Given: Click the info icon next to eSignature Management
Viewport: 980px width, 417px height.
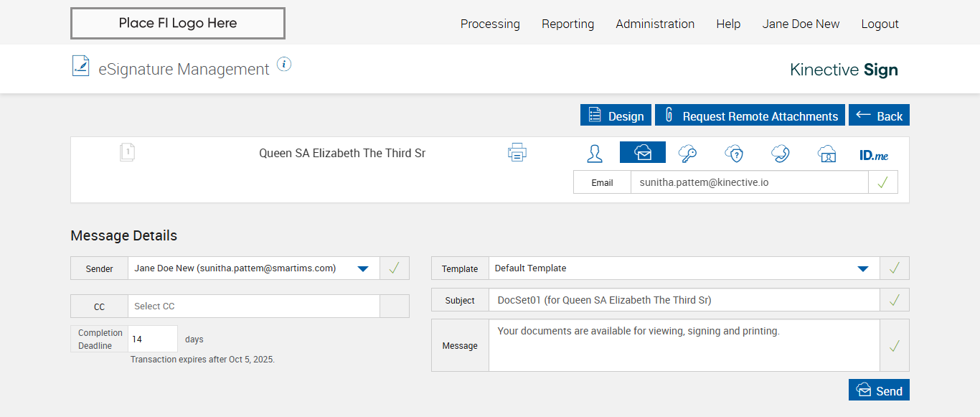Looking at the screenshot, I should coord(284,65).
